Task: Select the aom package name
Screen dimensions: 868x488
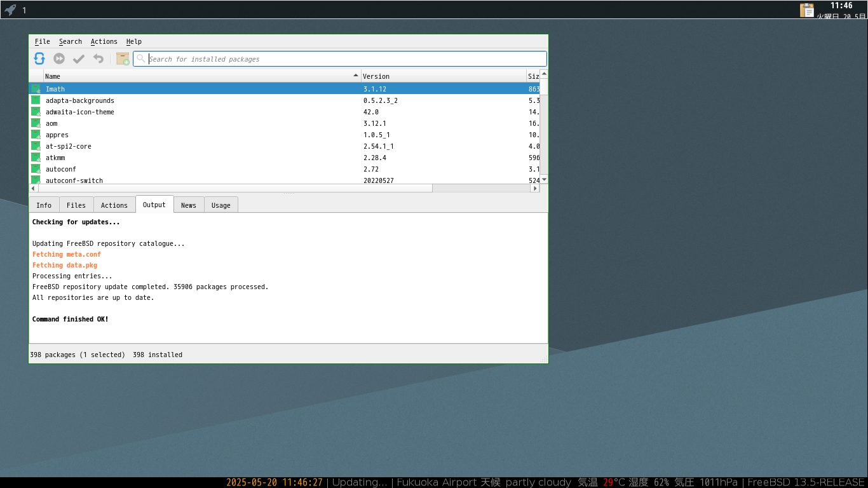Action: 51,123
